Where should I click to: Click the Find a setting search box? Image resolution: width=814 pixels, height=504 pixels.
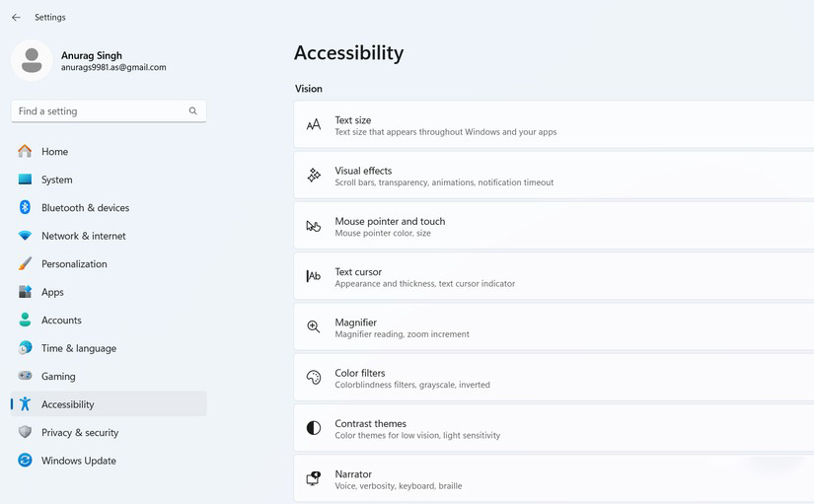[x=109, y=111]
